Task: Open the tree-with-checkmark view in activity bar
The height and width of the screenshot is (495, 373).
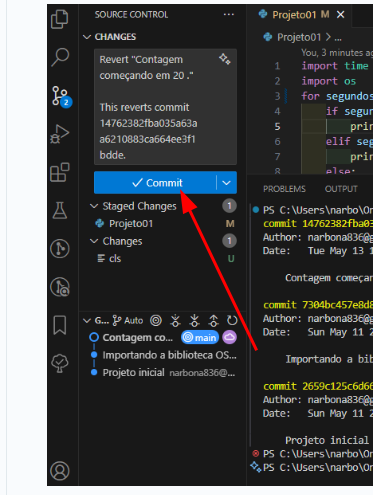Action: pyautogui.click(x=60, y=363)
